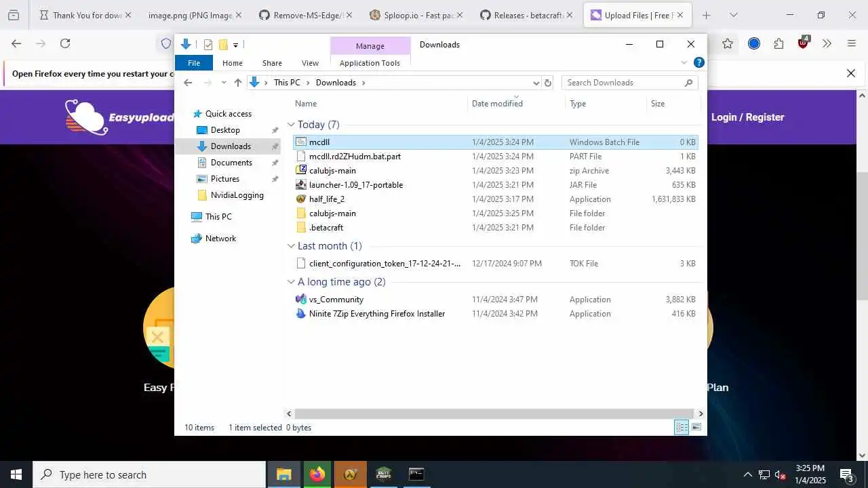
Task: Open Desktop in the navigation pane
Action: tap(225, 130)
